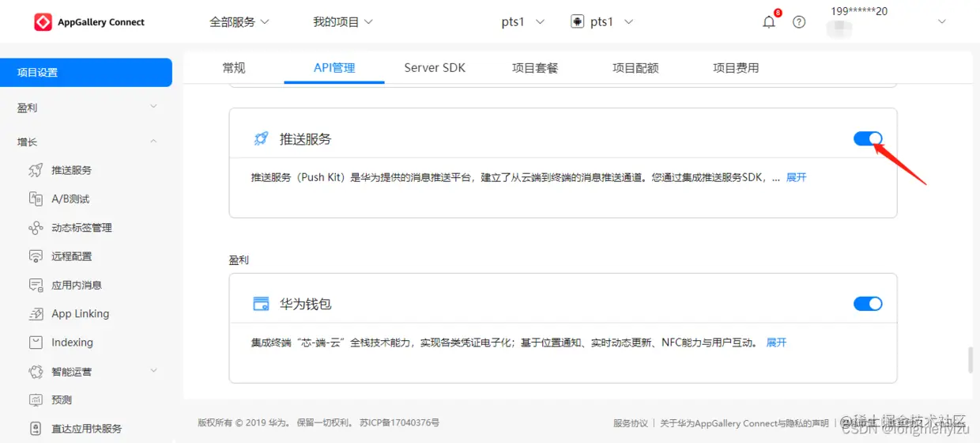This screenshot has height=443, width=980.
Task: Switch to the Server SDK tab
Action: [435, 68]
